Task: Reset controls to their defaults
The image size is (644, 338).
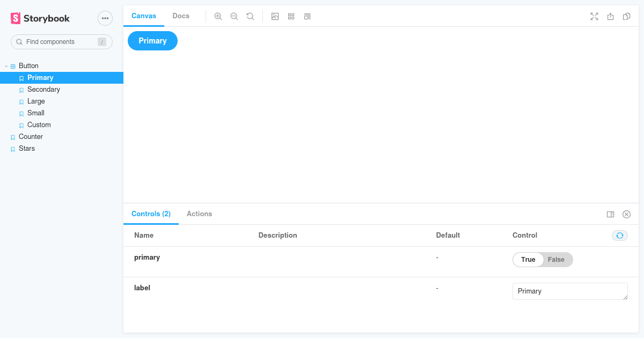Action: (620, 236)
